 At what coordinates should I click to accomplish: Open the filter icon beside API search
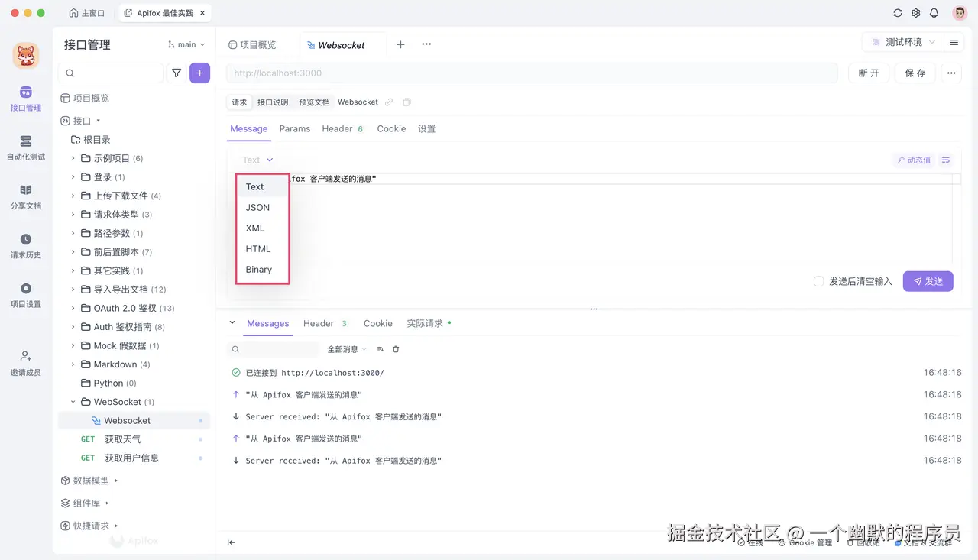pos(176,73)
